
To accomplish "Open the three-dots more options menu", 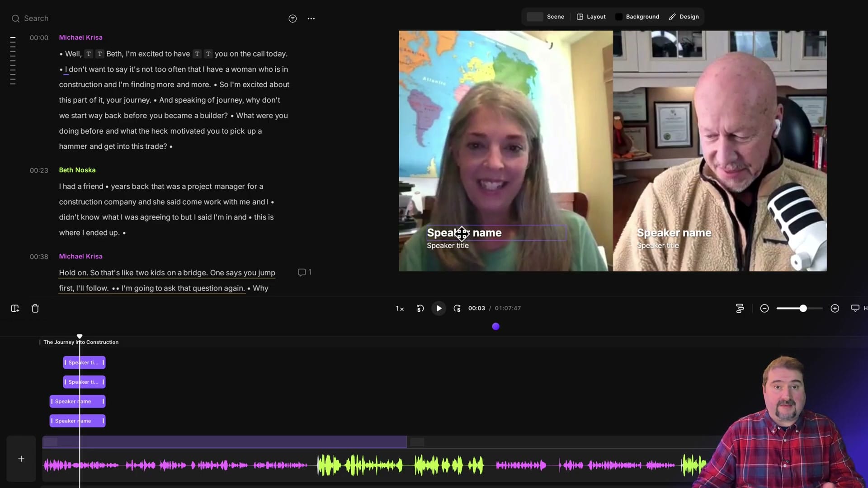I will 311,19.
